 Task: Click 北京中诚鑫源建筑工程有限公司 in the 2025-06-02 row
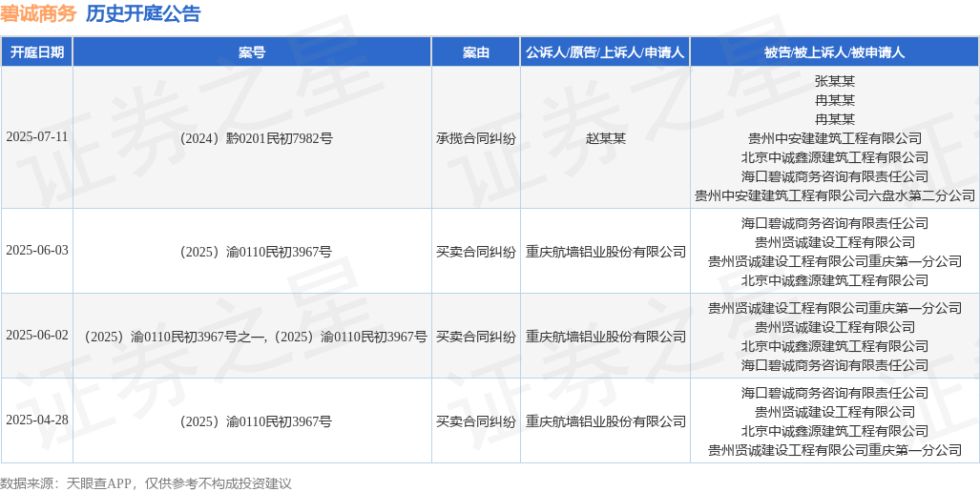click(834, 346)
